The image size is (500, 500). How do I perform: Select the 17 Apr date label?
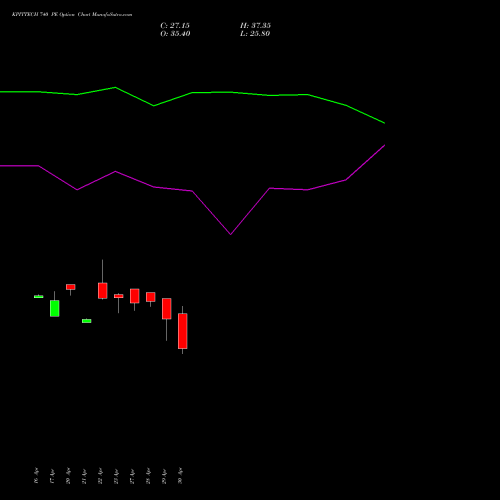52,476
